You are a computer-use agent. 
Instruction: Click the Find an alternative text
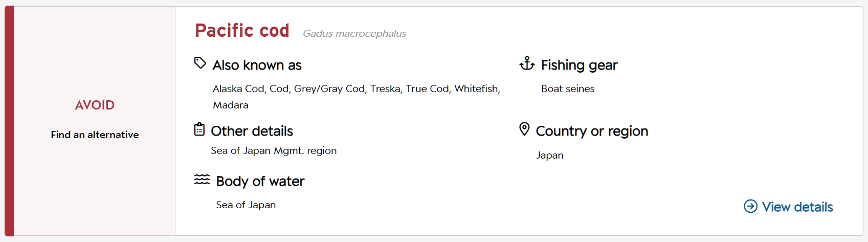pyautogui.click(x=95, y=135)
